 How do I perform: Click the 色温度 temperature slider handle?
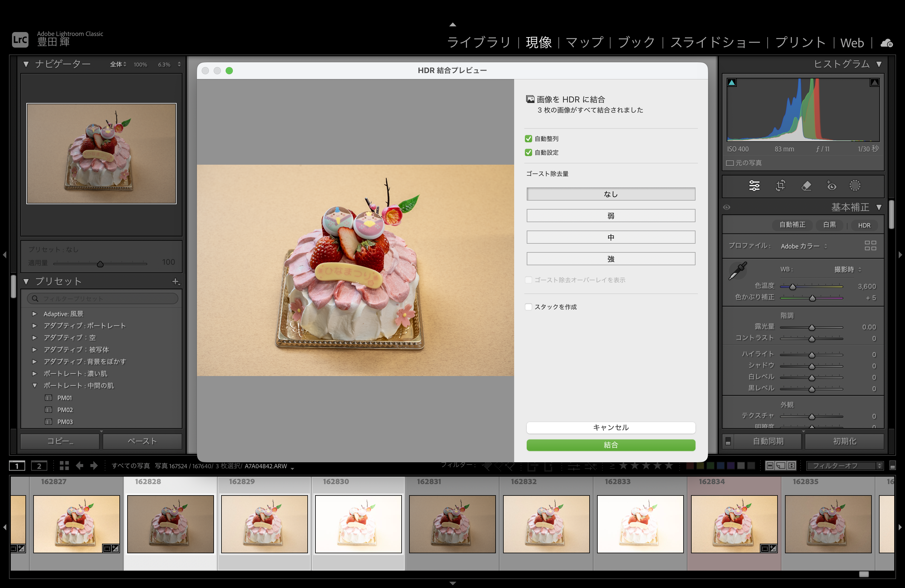[793, 287]
